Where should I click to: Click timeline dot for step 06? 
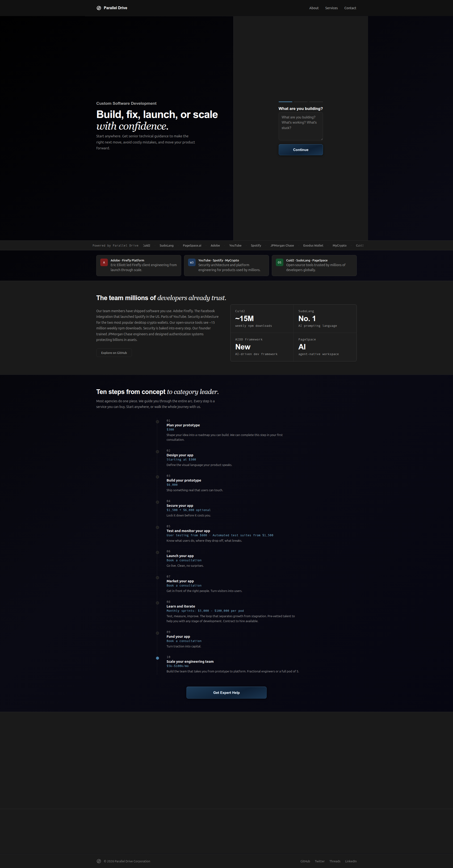pyautogui.click(x=157, y=553)
